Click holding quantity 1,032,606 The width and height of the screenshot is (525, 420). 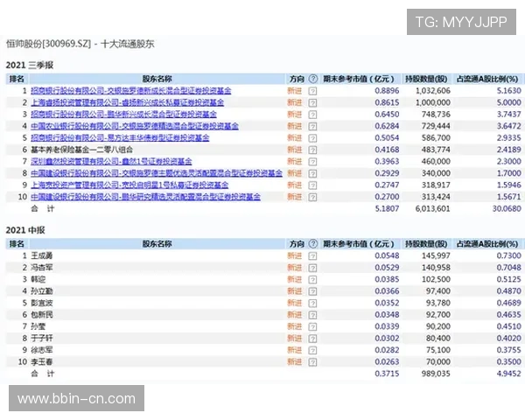click(x=433, y=91)
